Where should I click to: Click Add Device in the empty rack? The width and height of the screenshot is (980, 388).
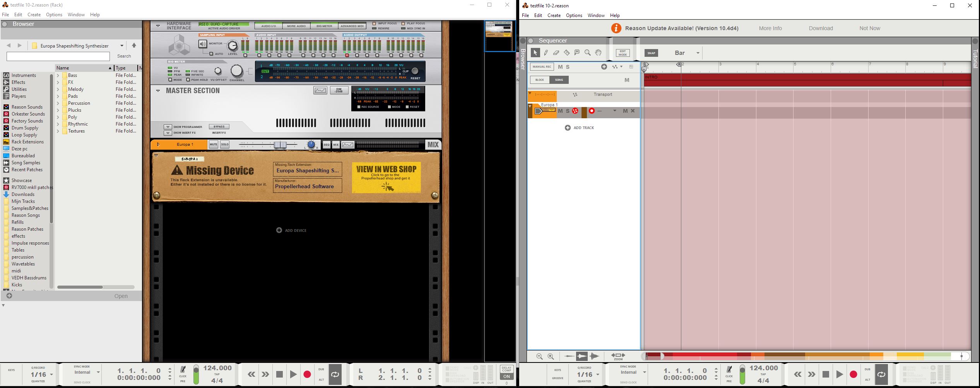[x=291, y=230]
